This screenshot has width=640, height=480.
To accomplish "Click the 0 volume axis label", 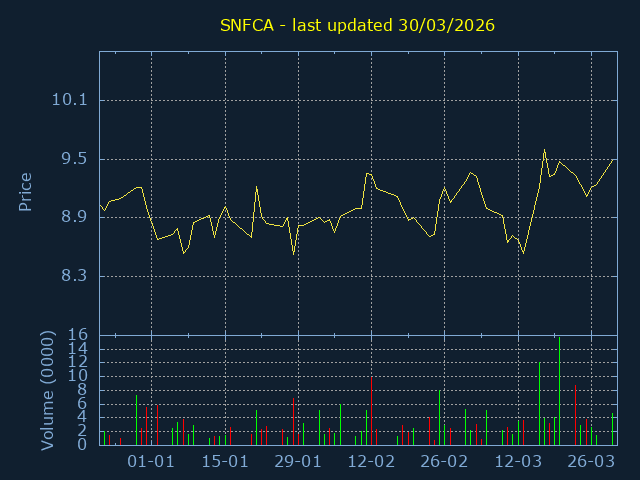I will point(82,444).
